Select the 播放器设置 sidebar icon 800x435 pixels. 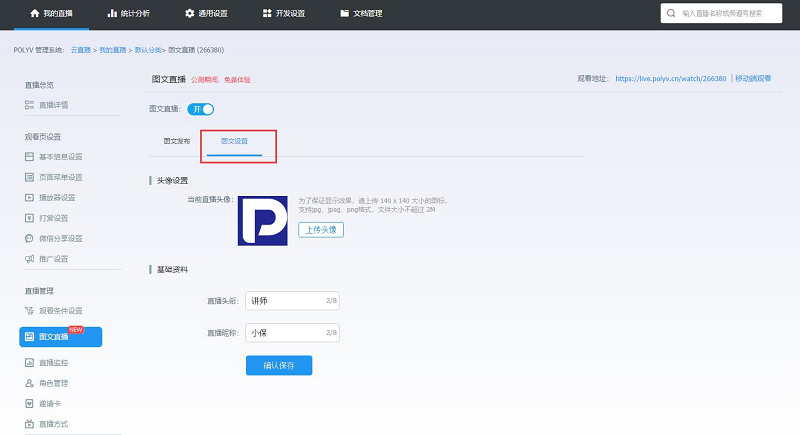point(30,197)
